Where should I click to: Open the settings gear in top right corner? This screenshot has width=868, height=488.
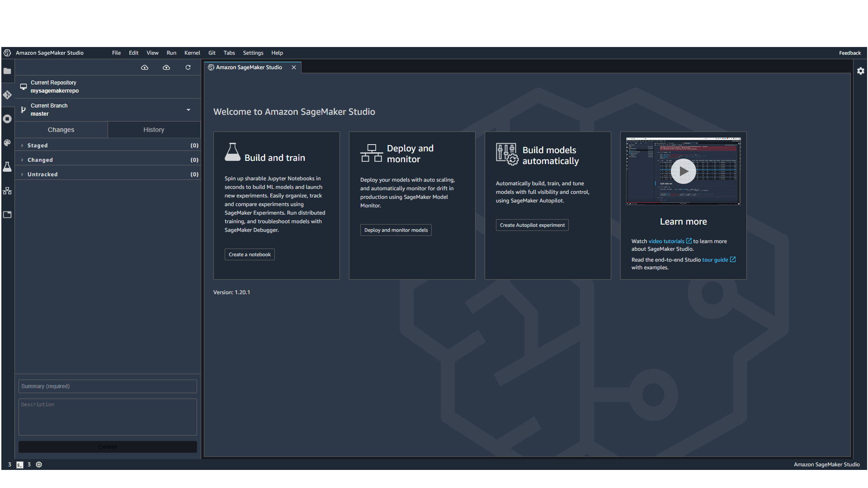coord(861,71)
